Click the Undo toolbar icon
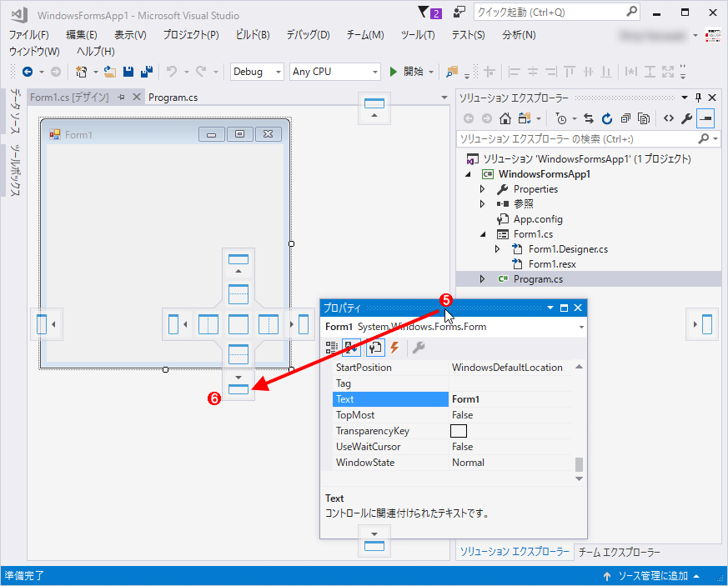Image resolution: width=728 pixels, height=586 pixels. pyautogui.click(x=172, y=72)
